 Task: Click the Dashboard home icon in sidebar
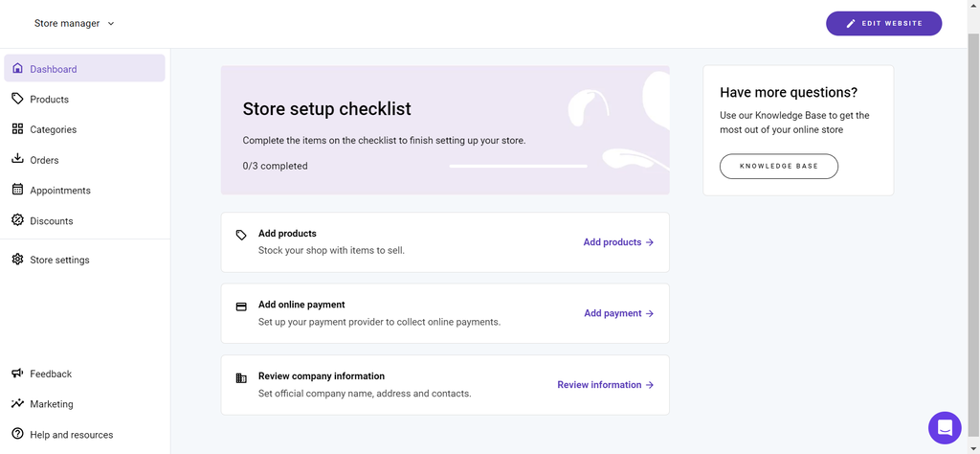[17, 69]
